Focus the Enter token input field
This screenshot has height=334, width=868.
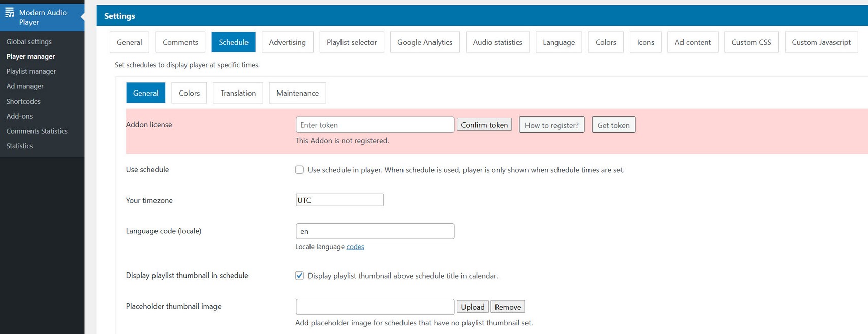375,125
